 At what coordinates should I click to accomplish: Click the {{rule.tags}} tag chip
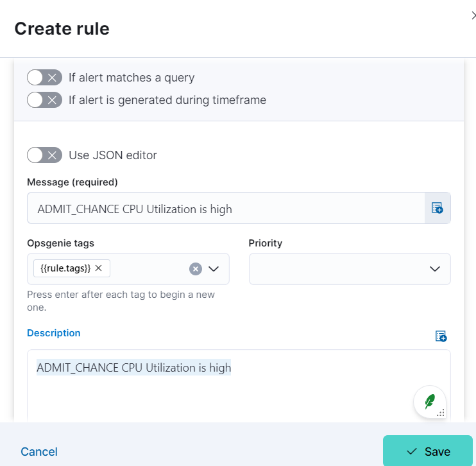tap(65, 268)
